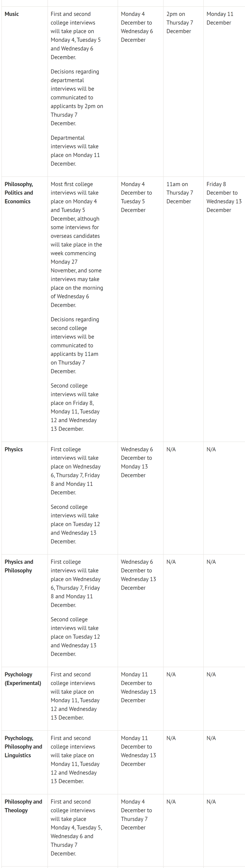245x868 pixels.
Task: Click the Philosophy and Theology heading
Action: click(24, 806)
